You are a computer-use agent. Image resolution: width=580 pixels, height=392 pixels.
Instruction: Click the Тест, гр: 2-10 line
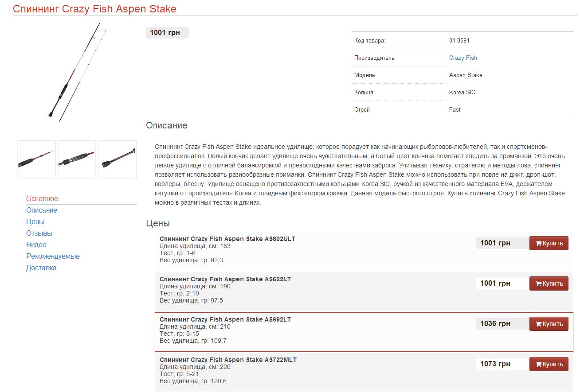click(179, 293)
